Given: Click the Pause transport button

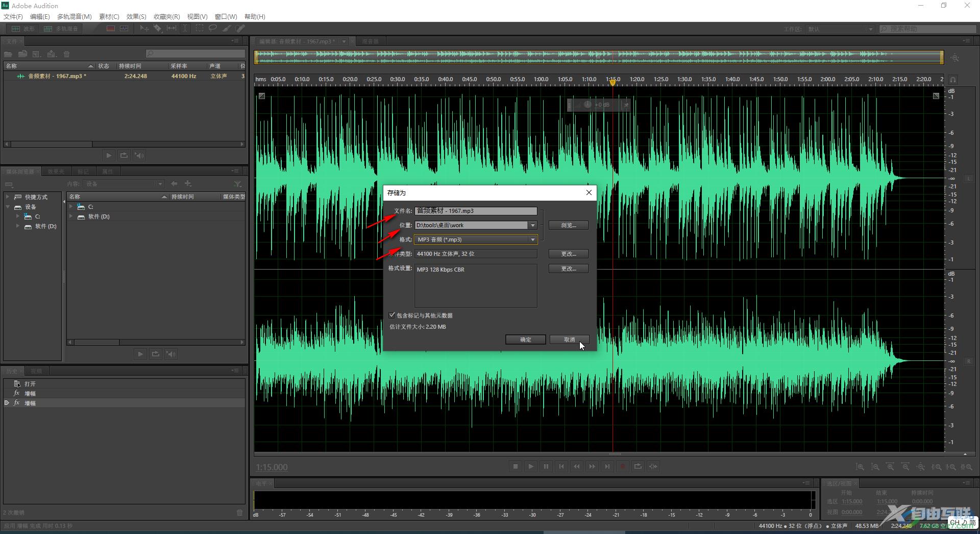Looking at the screenshot, I should click(546, 467).
